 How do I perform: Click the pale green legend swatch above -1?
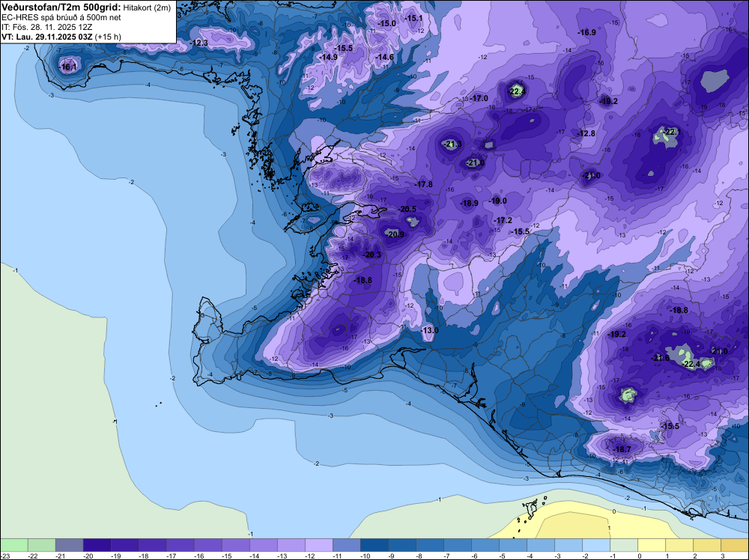click(x=623, y=545)
